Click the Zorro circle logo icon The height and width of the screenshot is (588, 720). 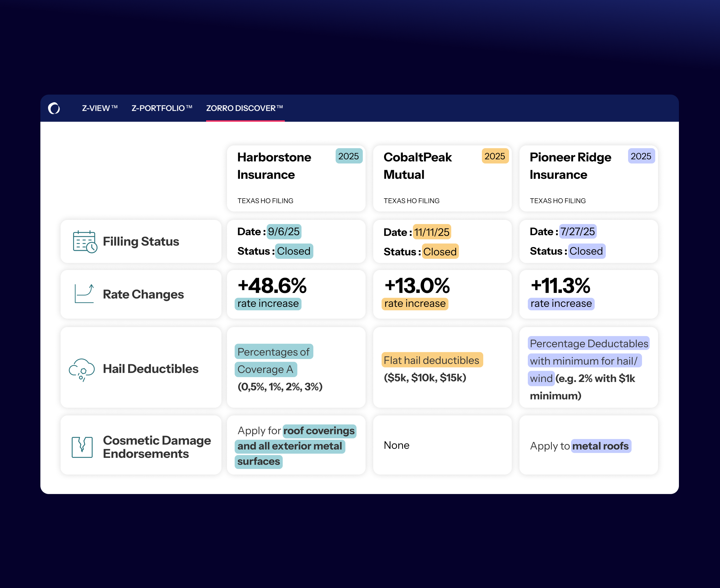coord(54,108)
